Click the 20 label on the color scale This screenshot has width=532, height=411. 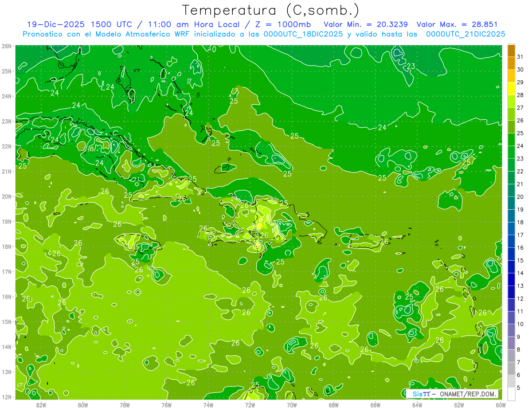(x=520, y=197)
